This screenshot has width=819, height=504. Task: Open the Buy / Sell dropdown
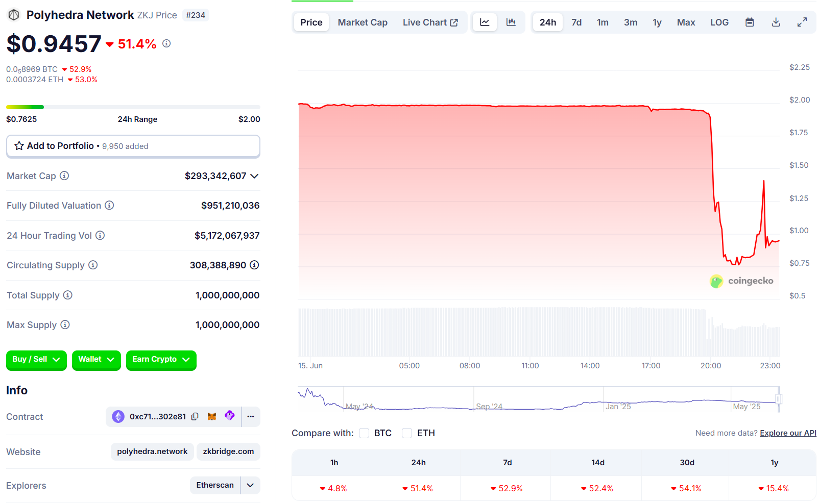tap(36, 360)
